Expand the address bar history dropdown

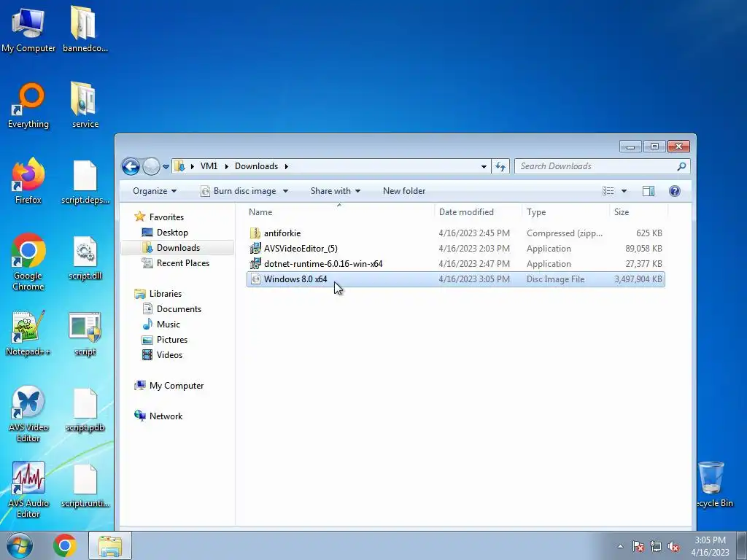pyautogui.click(x=484, y=166)
